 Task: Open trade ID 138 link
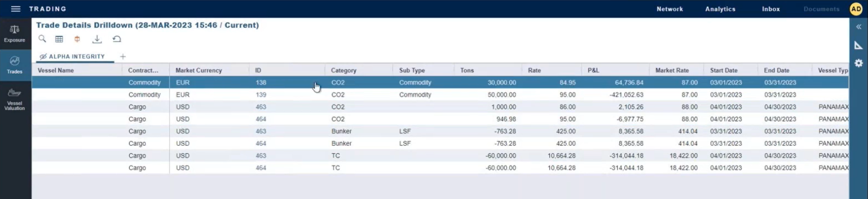point(261,83)
